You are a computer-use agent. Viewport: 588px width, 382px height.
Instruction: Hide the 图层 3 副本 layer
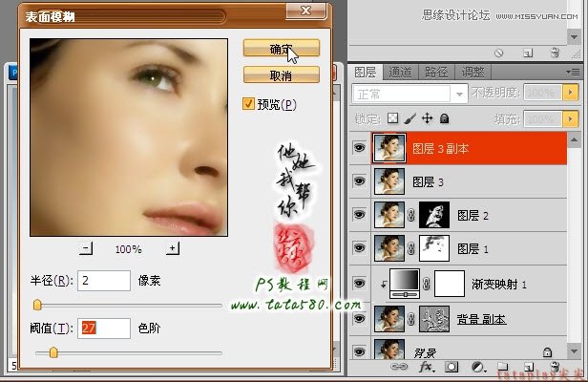[359, 147]
